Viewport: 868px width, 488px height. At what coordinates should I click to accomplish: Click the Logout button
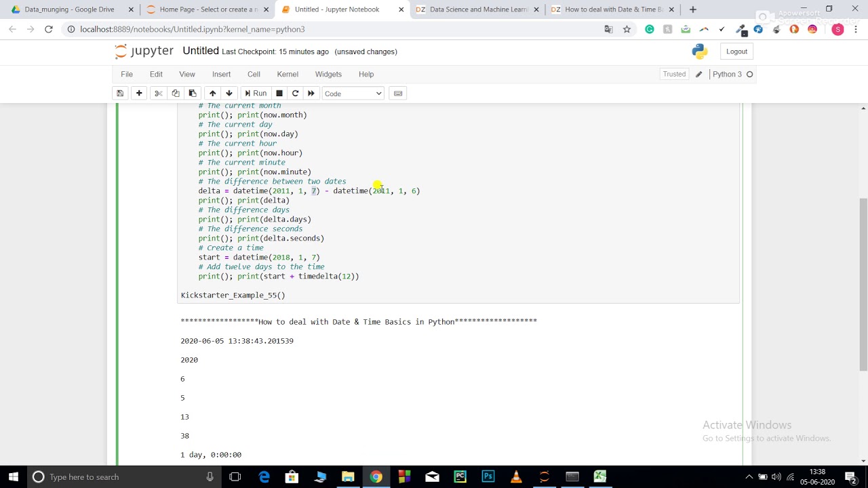[x=736, y=52]
